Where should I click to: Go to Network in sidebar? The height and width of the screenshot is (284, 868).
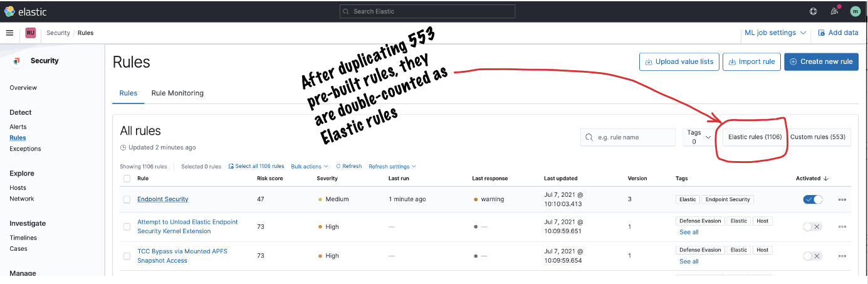[x=22, y=199]
